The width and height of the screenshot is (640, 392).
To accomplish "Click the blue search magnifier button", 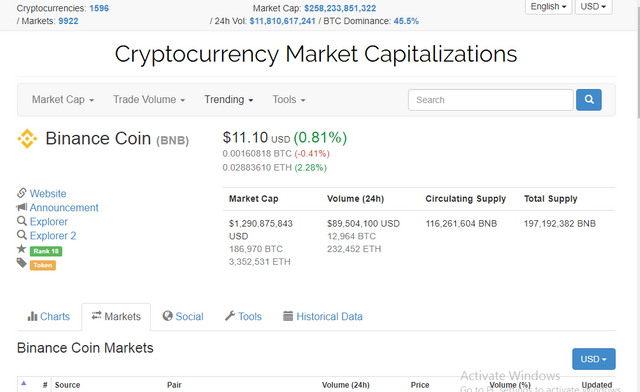I will point(589,100).
